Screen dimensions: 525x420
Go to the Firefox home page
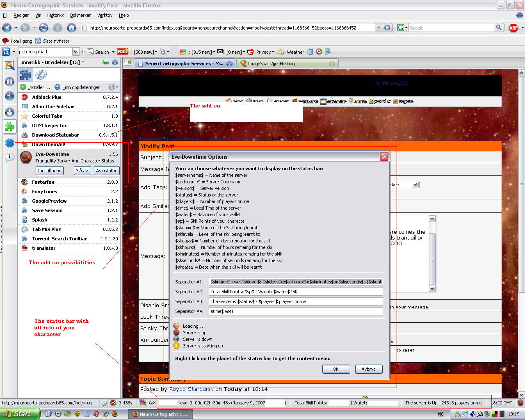pos(72,28)
